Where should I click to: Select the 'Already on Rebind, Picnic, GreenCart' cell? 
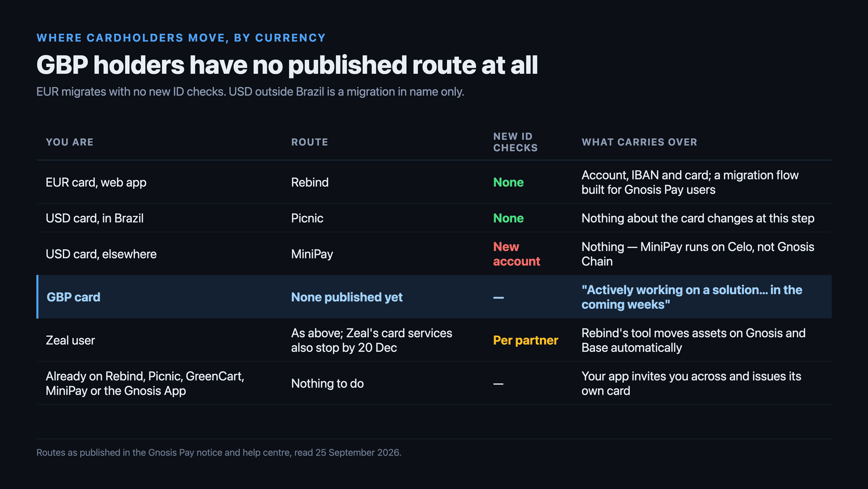click(145, 384)
